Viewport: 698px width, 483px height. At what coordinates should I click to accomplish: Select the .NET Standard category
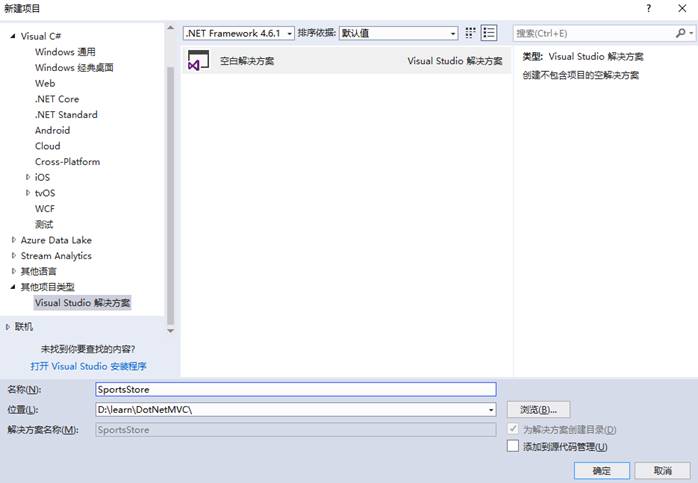click(x=66, y=114)
